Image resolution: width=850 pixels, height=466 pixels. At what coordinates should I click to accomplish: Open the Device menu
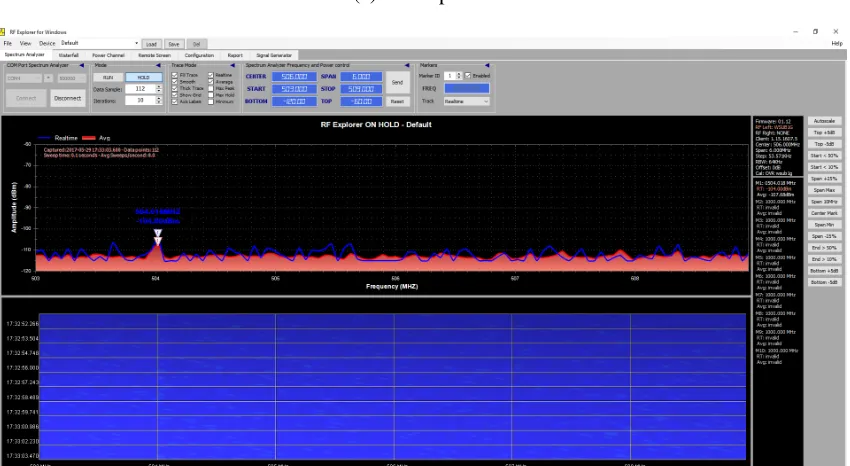tap(47, 43)
